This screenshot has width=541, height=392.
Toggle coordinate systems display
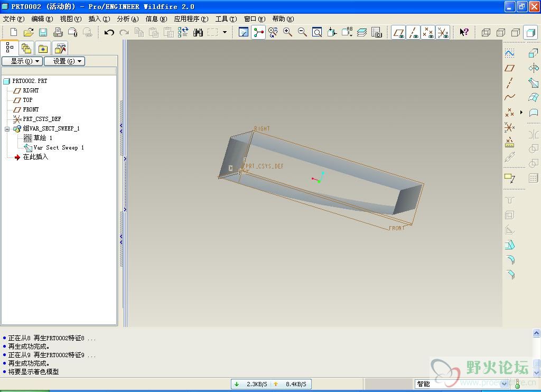click(443, 32)
